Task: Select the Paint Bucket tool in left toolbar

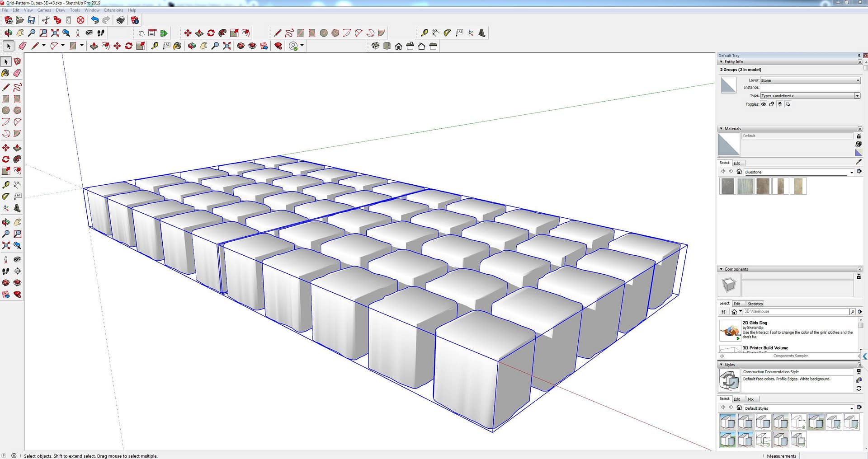Action: tap(5, 73)
